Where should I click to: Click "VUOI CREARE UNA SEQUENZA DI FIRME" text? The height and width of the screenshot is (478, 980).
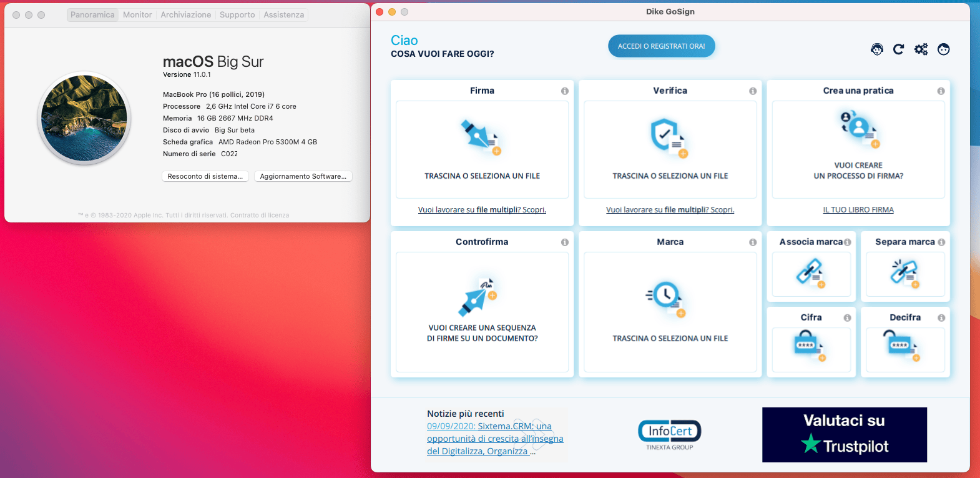pyautogui.click(x=482, y=333)
